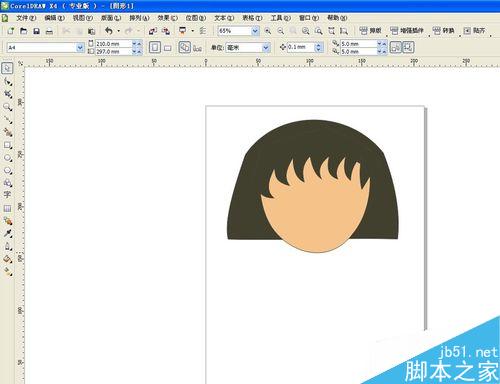Viewport: 500px width, 384px height.
Task: Click Zoom to all objects icon
Action: tap(306, 31)
